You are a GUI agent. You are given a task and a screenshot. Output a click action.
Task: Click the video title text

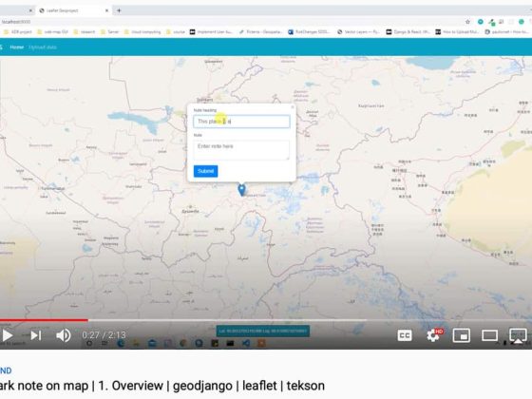[x=162, y=386]
